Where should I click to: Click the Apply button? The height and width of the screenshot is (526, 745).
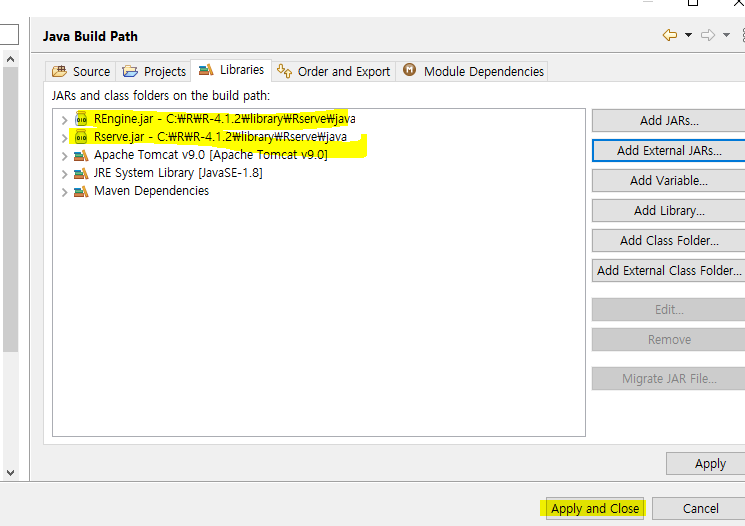[706, 463]
